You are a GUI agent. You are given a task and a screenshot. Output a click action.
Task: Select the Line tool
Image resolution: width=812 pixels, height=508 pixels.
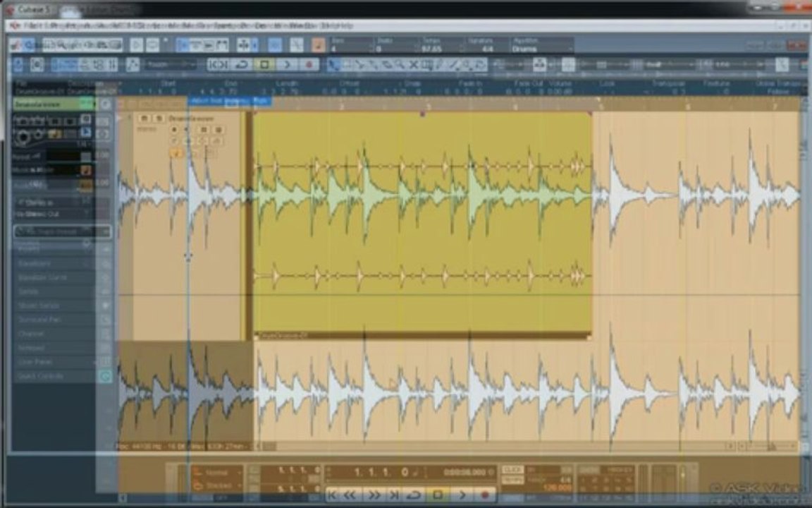[454, 65]
